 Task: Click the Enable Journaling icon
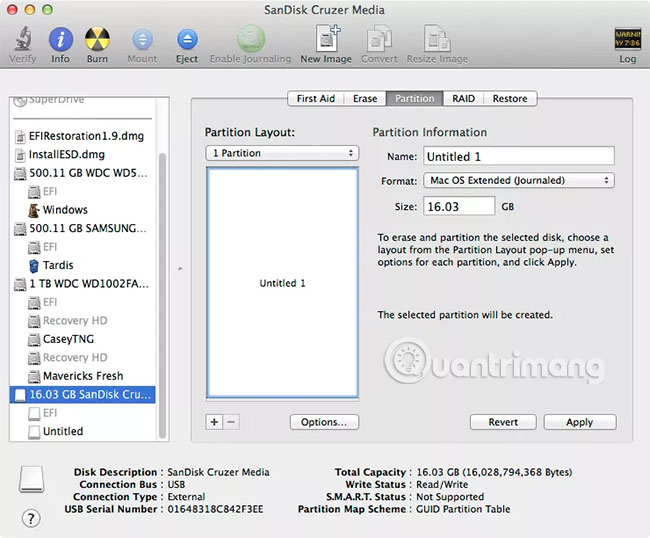pyautogui.click(x=250, y=39)
